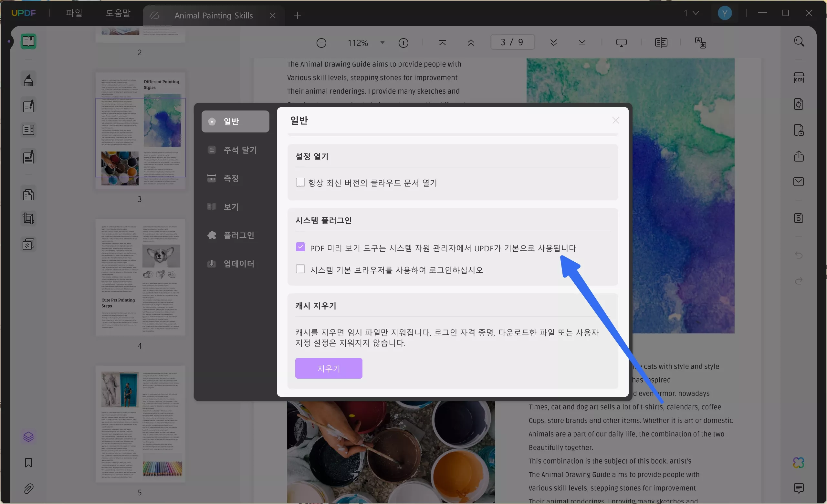Enable always open latest cloud document checkbox
This screenshot has width=827, height=504.
[x=300, y=182]
